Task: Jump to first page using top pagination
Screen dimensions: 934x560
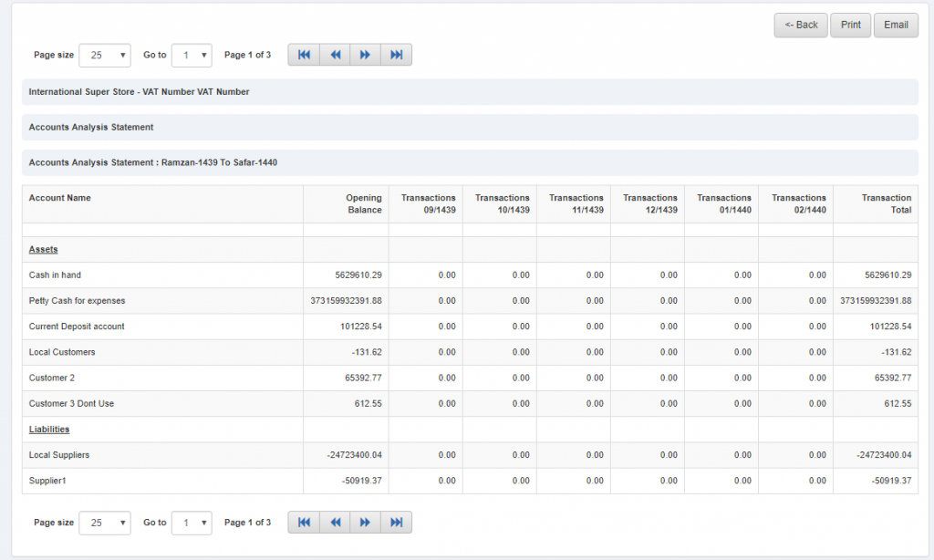Action: pos(304,55)
